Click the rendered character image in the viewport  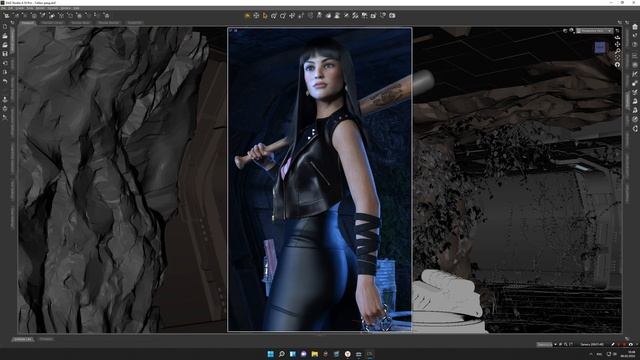pos(320,180)
